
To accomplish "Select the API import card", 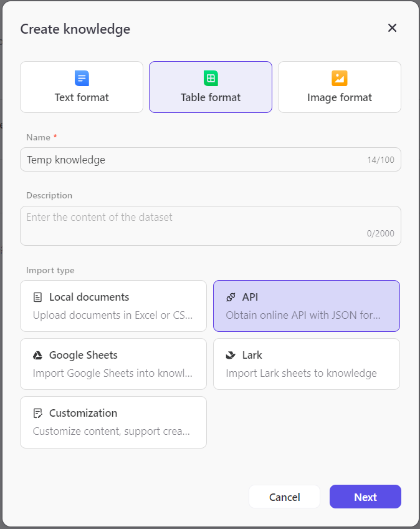I will (306, 306).
